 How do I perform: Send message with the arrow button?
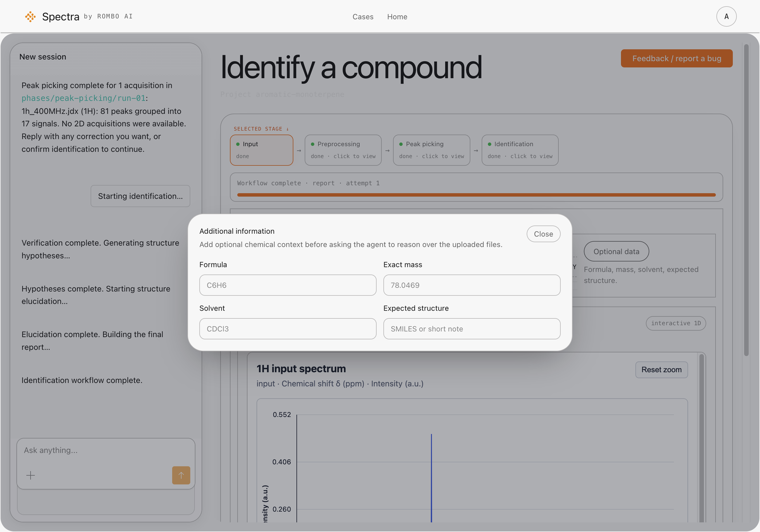tap(181, 475)
